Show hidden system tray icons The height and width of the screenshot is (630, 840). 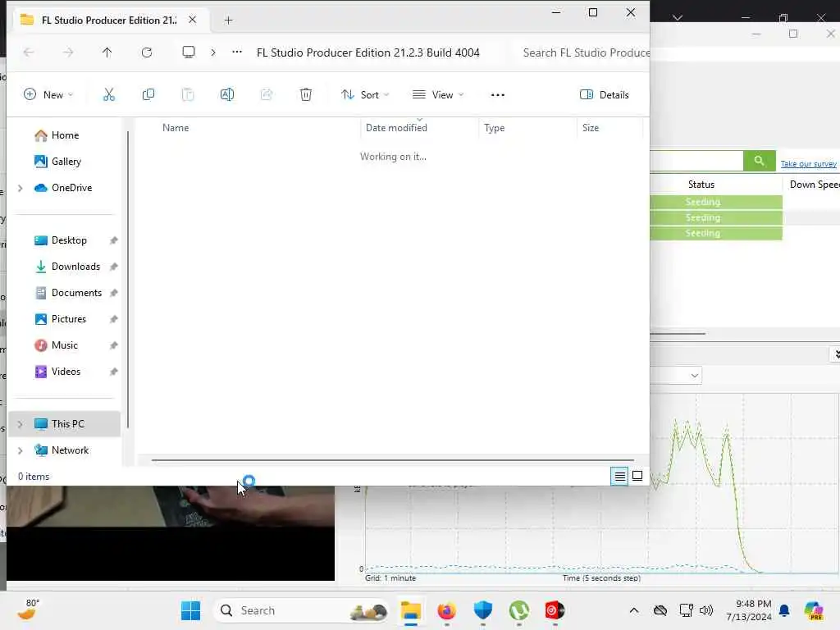634,610
